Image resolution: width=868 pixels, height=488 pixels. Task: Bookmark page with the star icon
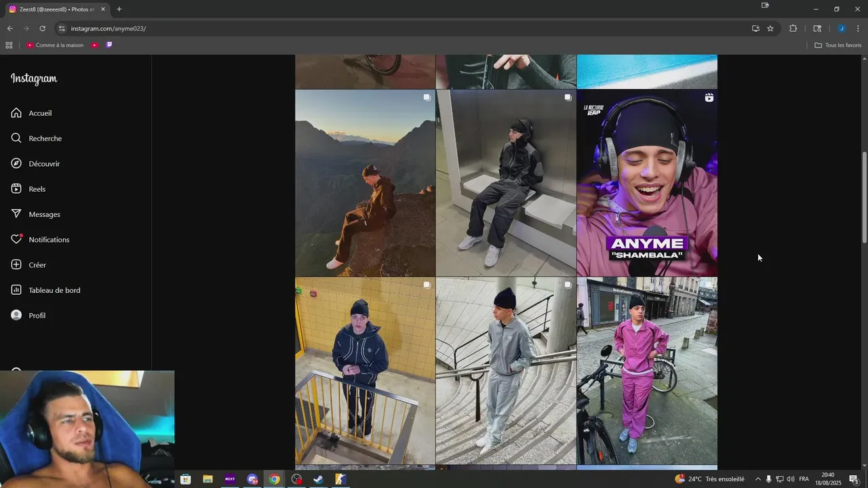point(770,28)
